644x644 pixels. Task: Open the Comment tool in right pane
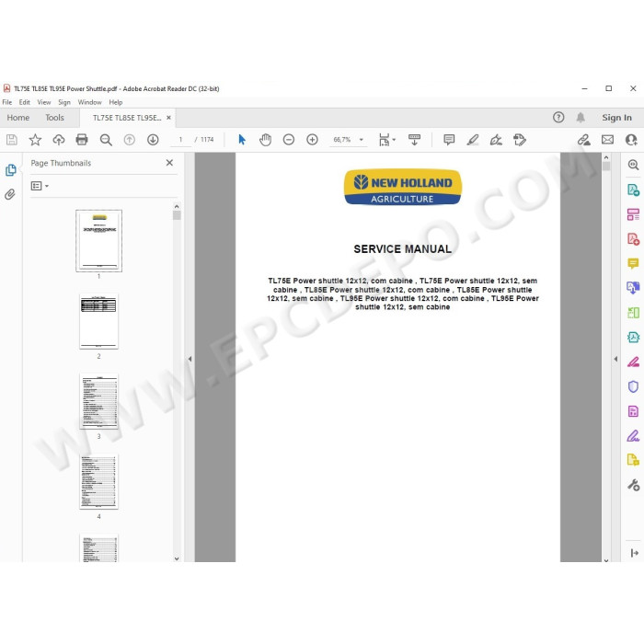pos(633,263)
